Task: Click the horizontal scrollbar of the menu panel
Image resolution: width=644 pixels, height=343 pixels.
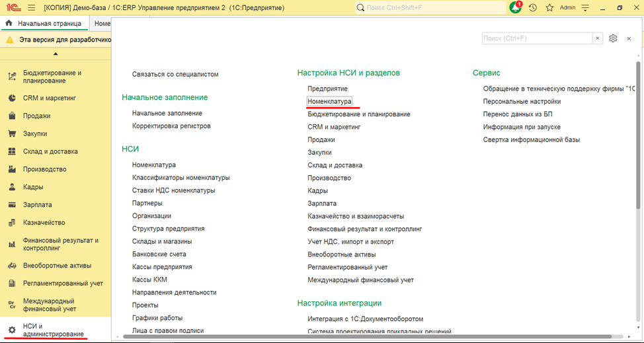Action: click(367, 336)
